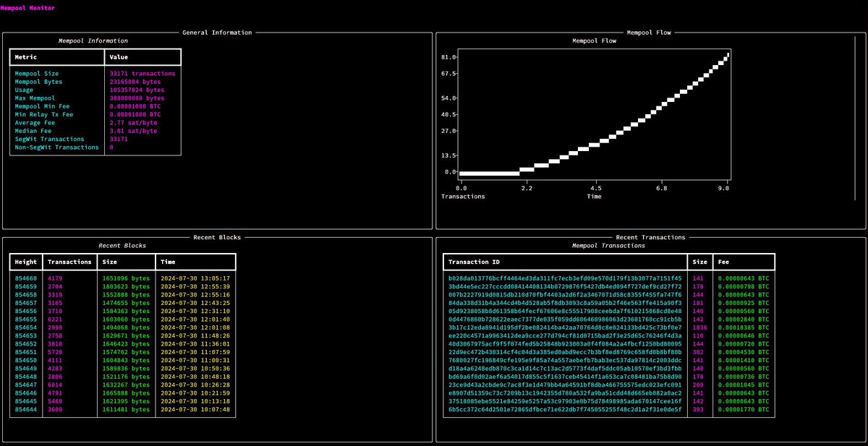868x446 pixels.
Task: Select block height 854650
Action: click(x=26, y=360)
